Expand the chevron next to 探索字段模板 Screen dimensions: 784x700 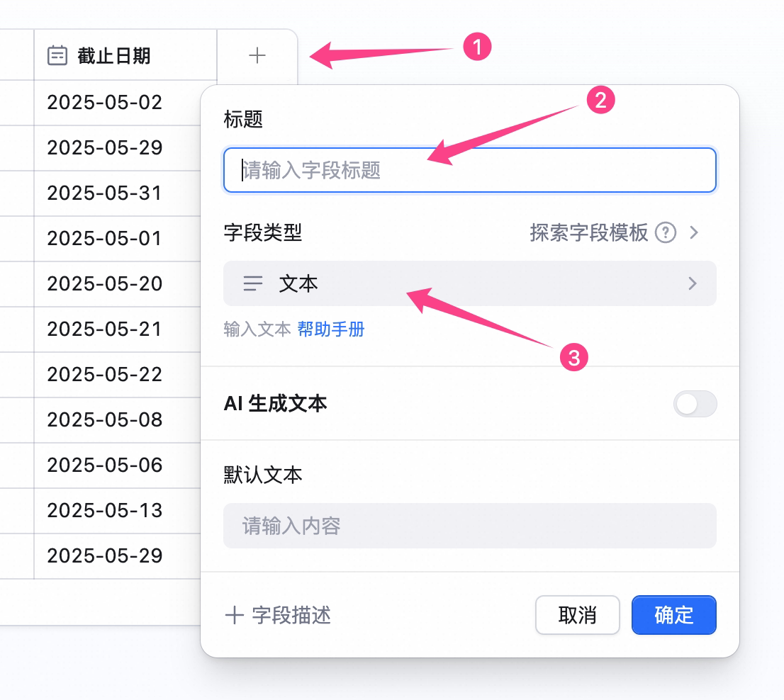coord(694,233)
